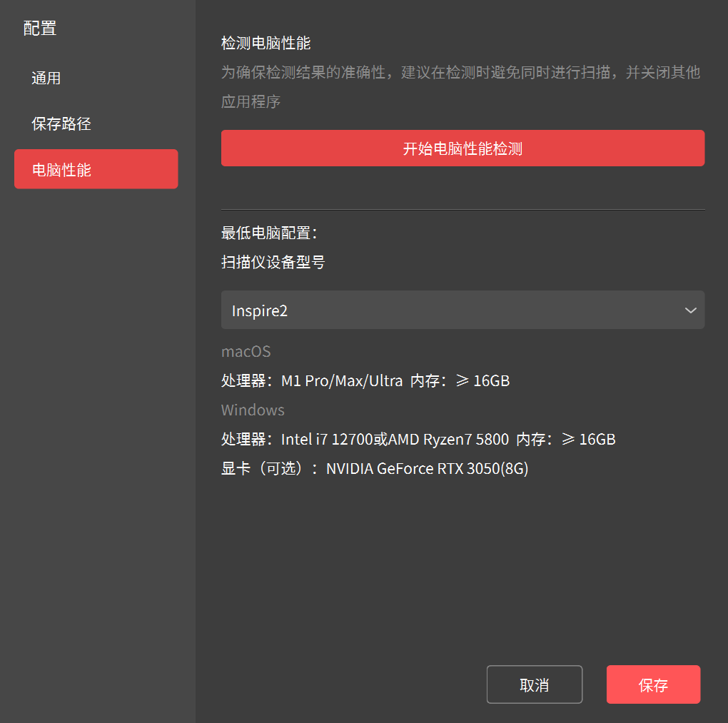Click the 配置 panel title
Screen dimensions: 728x723
[40, 29]
